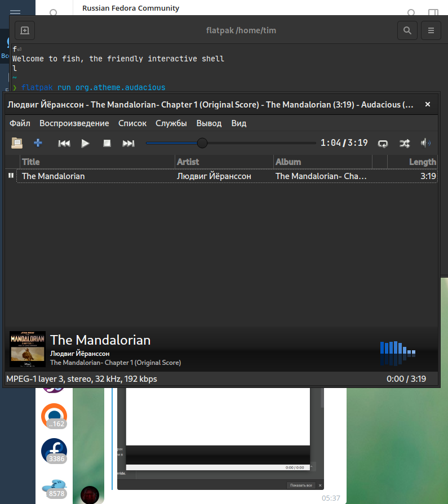Click the blue spectrum visualizer bars
The height and width of the screenshot is (504, 448).
coord(398,353)
